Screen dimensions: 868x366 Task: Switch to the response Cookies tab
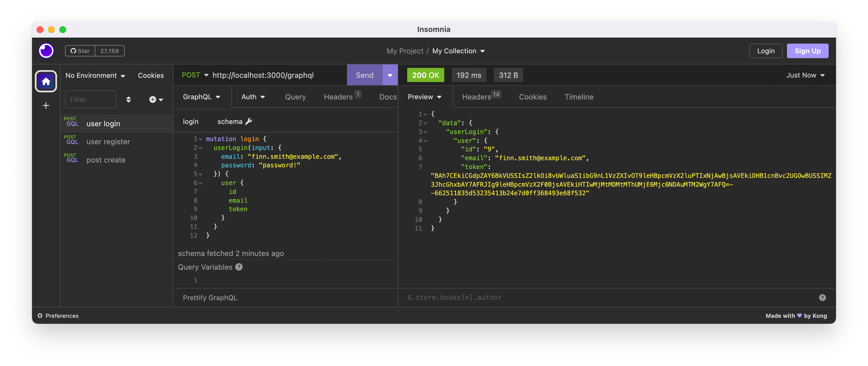[x=533, y=97]
